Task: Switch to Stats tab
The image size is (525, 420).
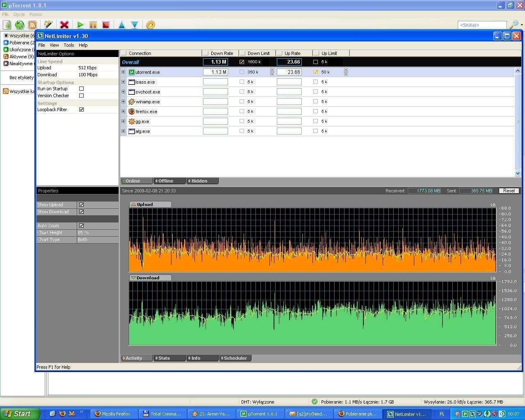Action: (169, 358)
